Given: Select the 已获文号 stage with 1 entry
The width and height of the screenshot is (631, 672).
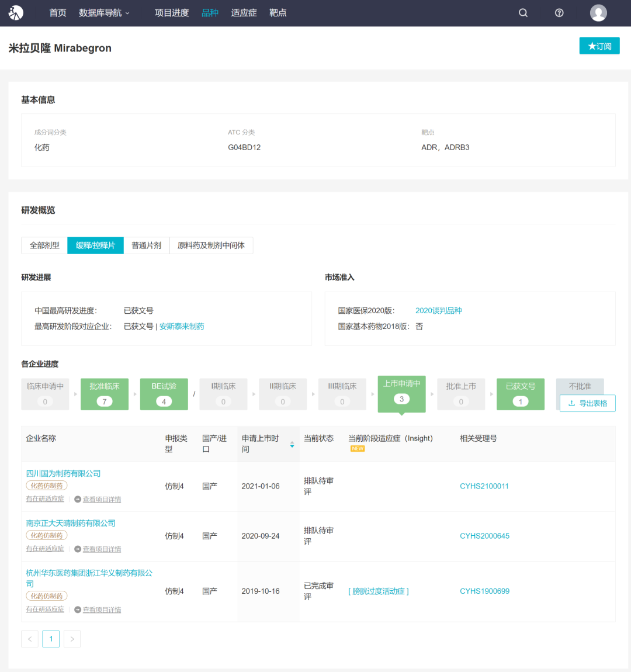Looking at the screenshot, I should pos(521,394).
